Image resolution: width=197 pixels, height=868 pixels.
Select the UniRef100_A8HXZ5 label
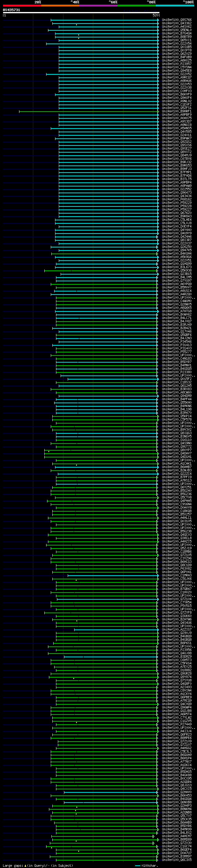coord(176,60)
